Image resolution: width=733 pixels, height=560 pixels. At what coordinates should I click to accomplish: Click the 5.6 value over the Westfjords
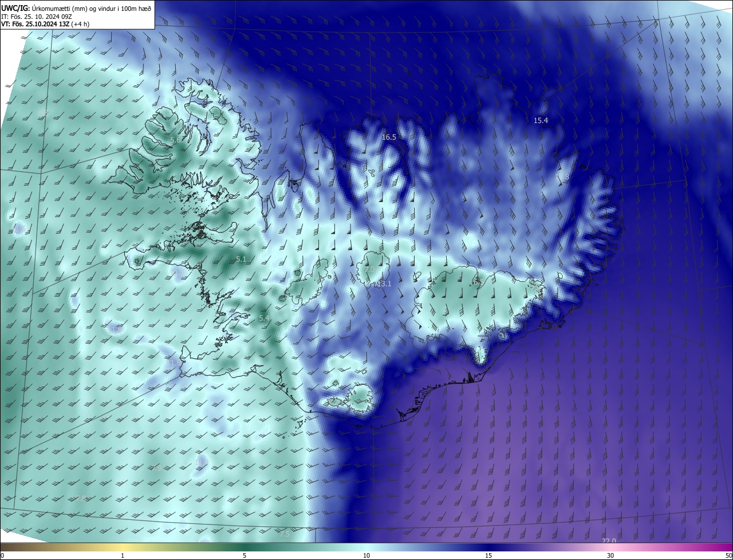click(x=176, y=140)
